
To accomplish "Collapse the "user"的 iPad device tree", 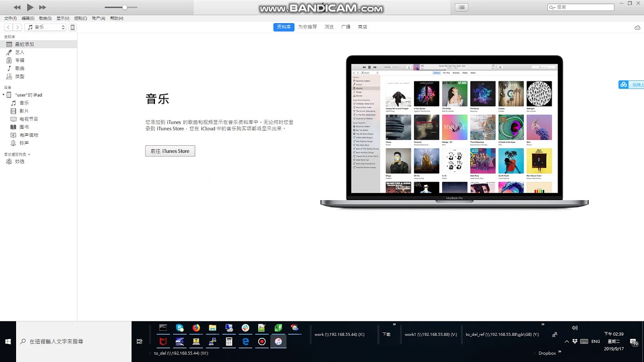I will 4,95.
